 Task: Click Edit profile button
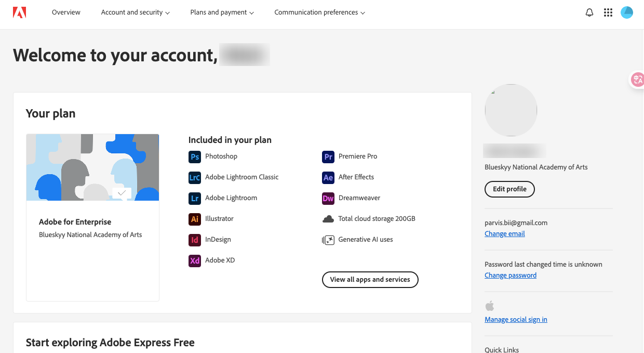(509, 189)
